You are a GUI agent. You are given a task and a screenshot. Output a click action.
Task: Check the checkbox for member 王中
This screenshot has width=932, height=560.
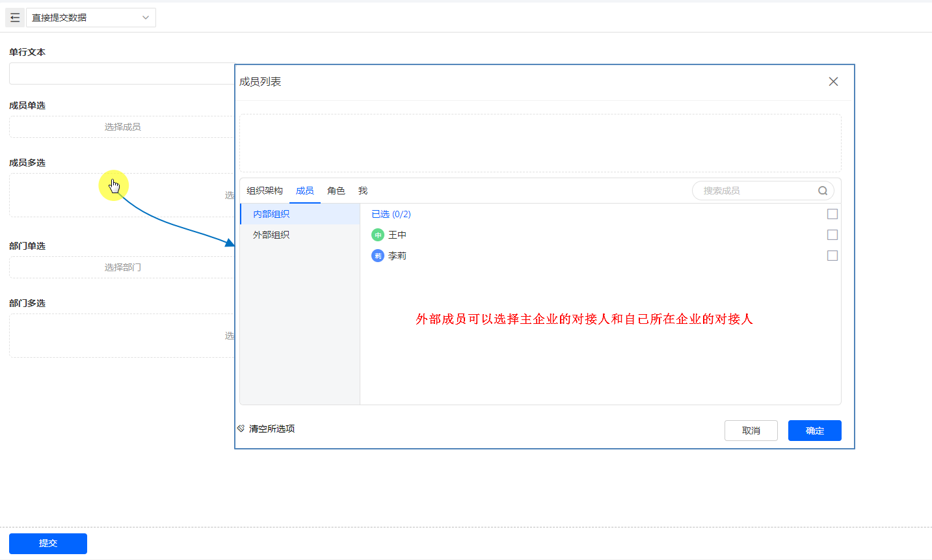(x=832, y=235)
